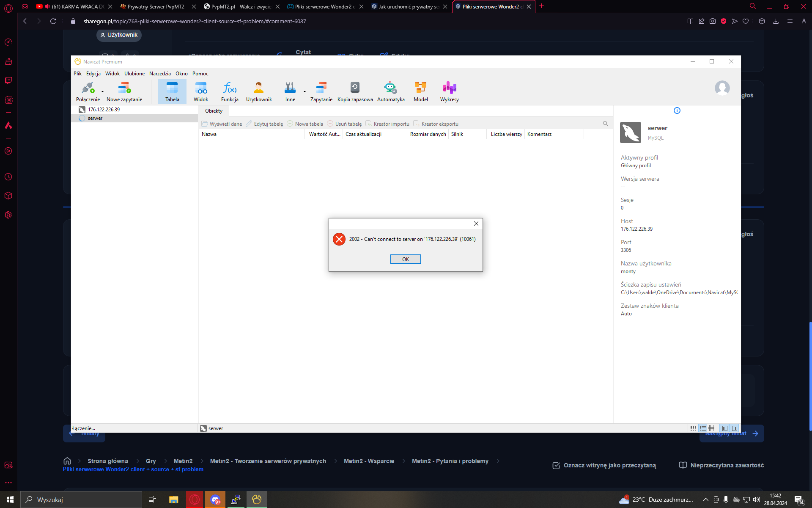Open the Ulubione menu
Viewport: 812px width, 508px height.
coord(134,74)
